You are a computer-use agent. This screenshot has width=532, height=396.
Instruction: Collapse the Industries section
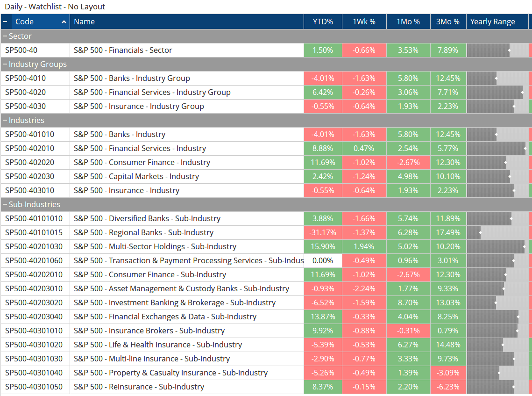[x=5, y=120]
